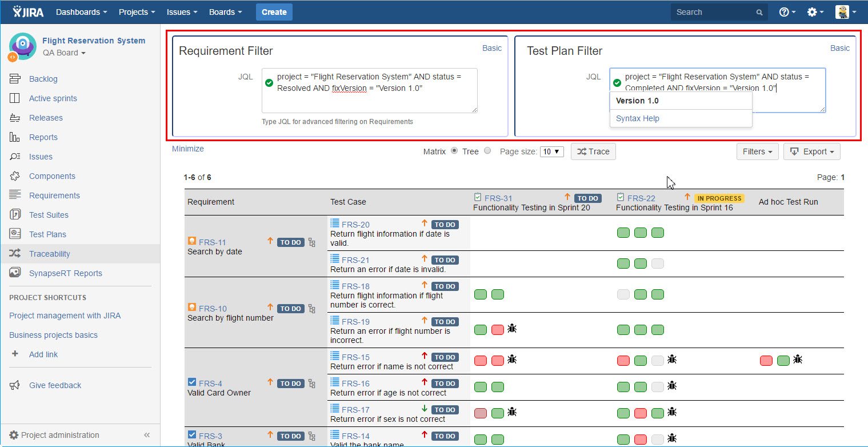Click bug icon in Ad hoc Test Run column
Image resolution: width=868 pixels, height=447 pixels.
click(x=798, y=360)
